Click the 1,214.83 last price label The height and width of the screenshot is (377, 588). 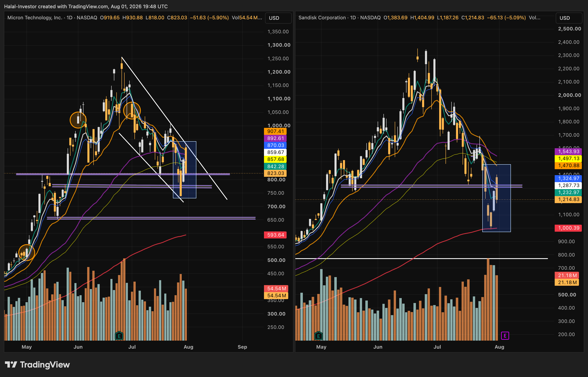[568, 200]
